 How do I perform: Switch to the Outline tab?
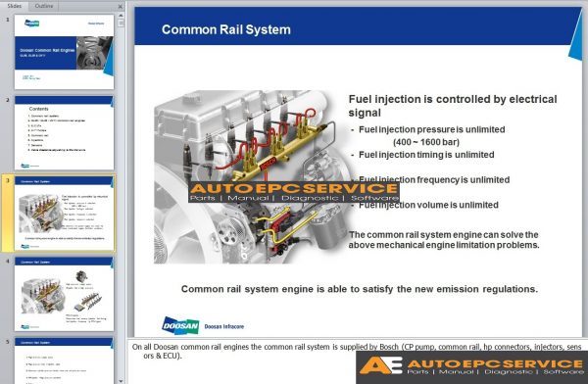(x=44, y=6)
